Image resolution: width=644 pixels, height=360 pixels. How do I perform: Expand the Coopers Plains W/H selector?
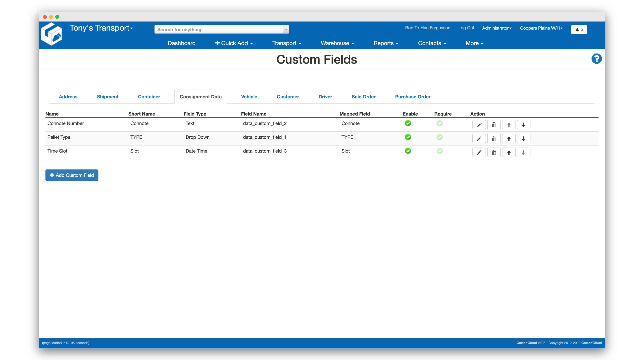click(541, 28)
